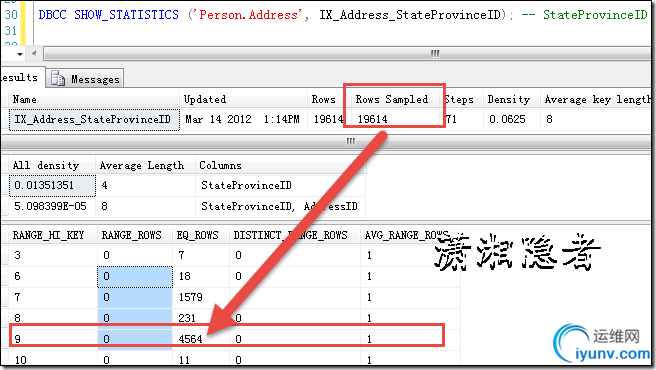
Task: Select highlighted RANGE_ROWS cell in row 6
Action: [x=135, y=277]
